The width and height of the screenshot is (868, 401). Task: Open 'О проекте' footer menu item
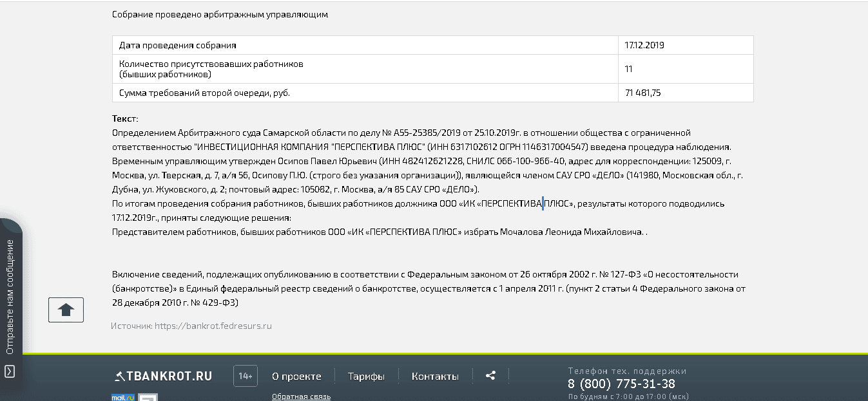pos(296,377)
